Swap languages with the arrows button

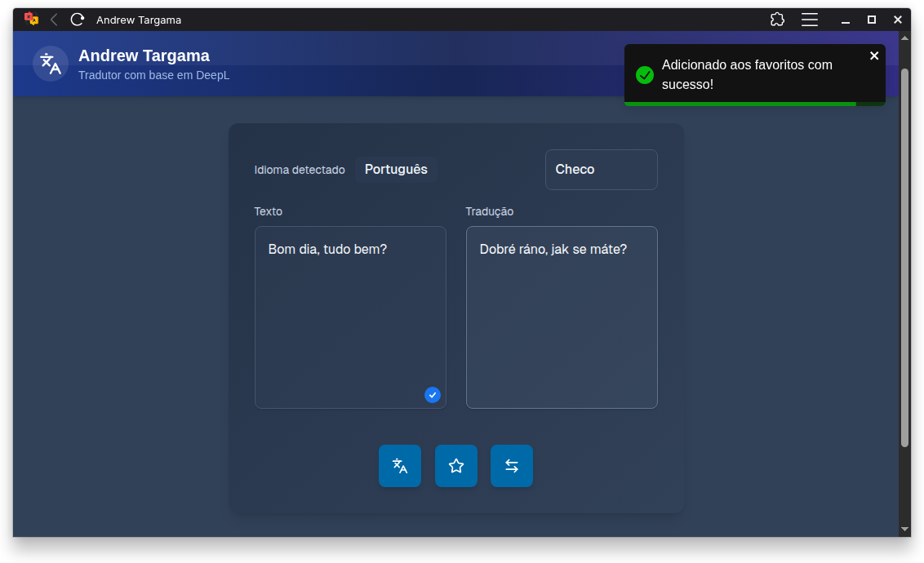tap(512, 466)
